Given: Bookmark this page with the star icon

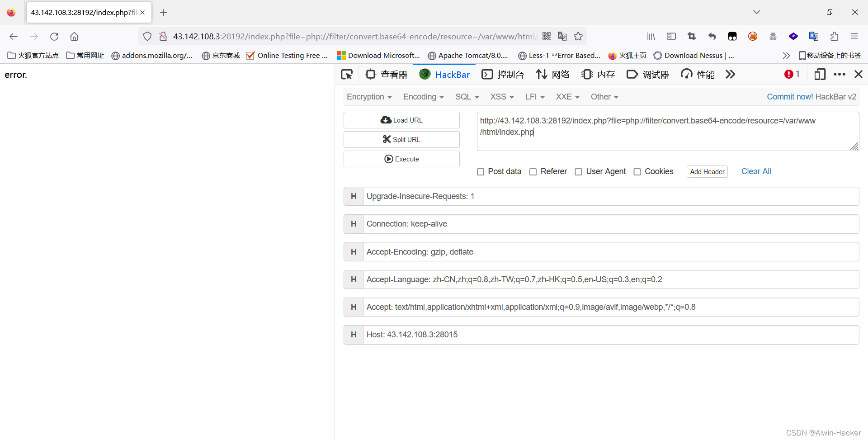Looking at the screenshot, I should 578,37.
